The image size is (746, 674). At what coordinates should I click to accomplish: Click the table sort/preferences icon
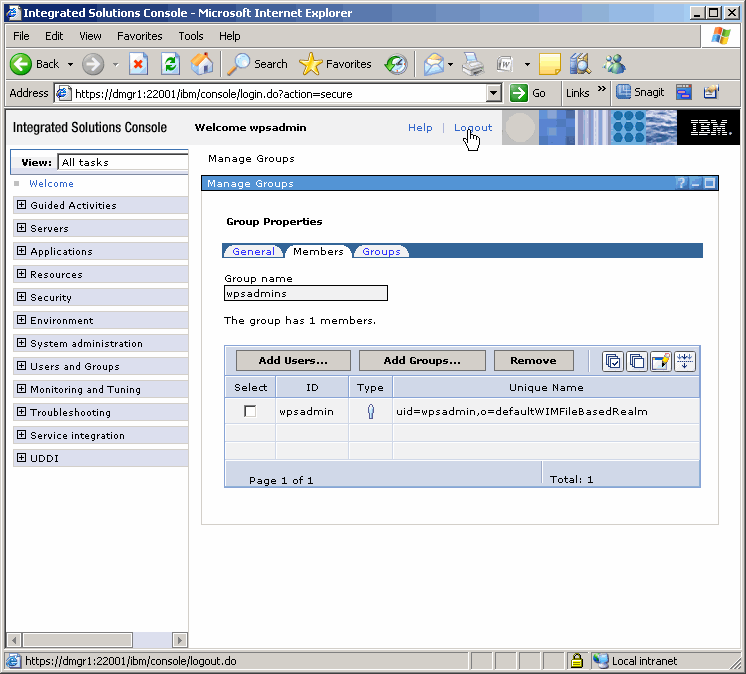[684, 361]
